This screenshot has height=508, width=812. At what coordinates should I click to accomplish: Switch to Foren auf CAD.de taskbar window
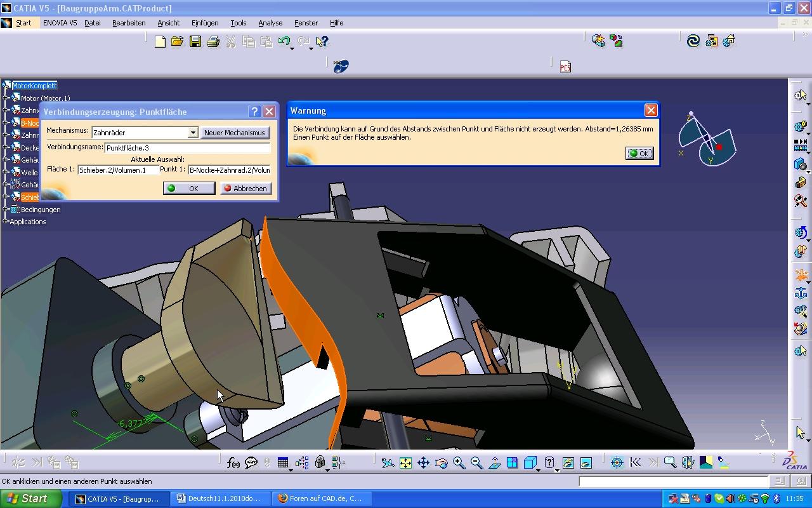322,498
